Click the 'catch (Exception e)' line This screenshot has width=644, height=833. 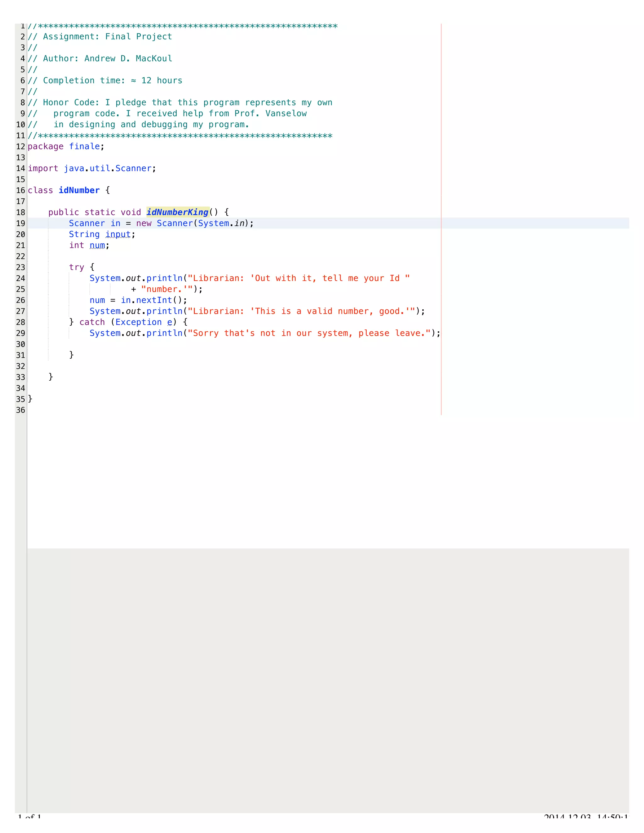coord(128,322)
